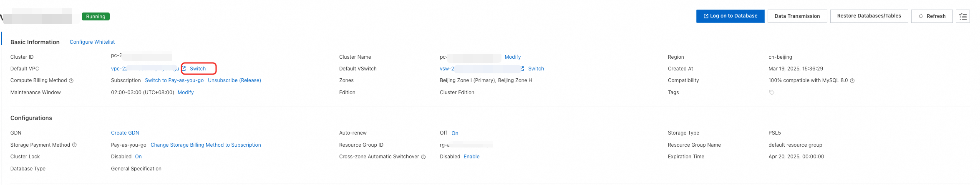Click the help icon beside Compute Billing Method

click(71, 81)
